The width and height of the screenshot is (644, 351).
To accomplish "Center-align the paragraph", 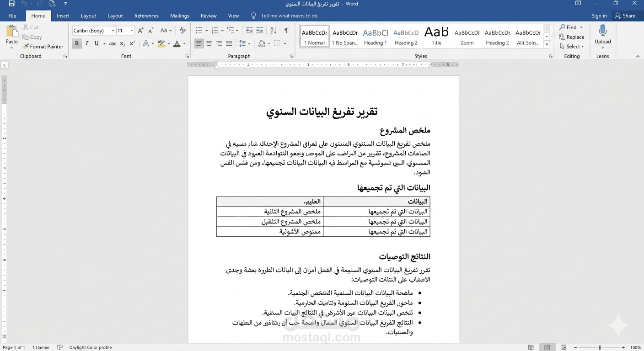I will 209,44.
